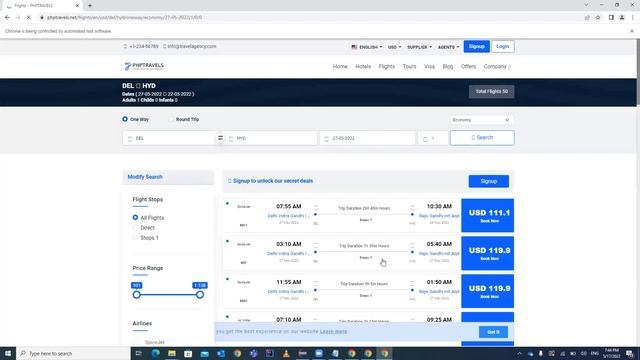Open Chrome three-dot menu
Screen dimensions: 640x360
pyautogui.click(x=633, y=18)
